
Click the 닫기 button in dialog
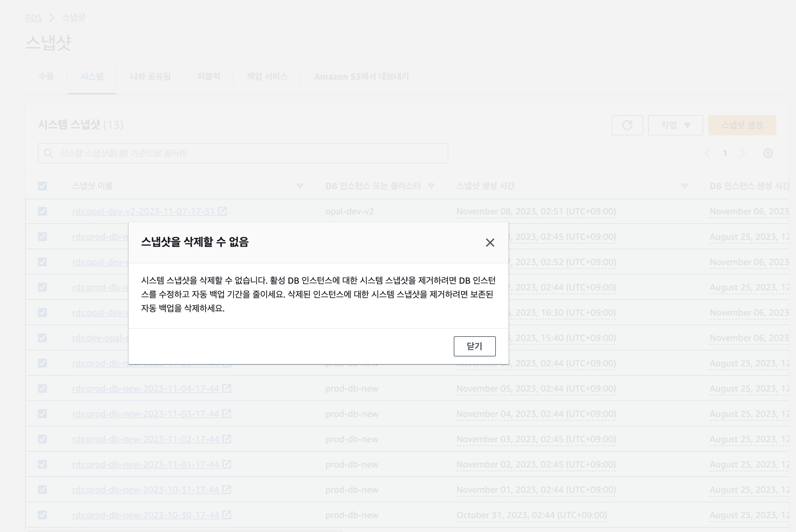pyautogui.click(x=474, y=346)
